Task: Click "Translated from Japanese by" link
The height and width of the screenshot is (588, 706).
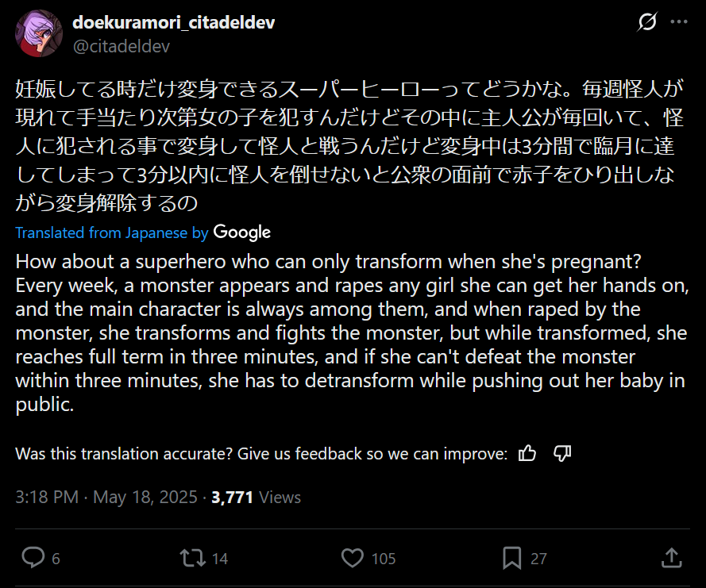Action: 112,233
